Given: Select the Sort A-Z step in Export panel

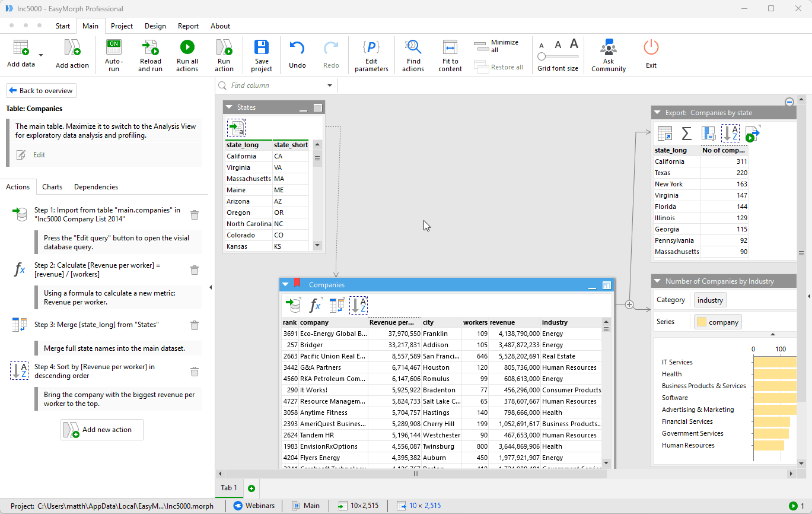Looking at the screenshot, I should pyautogui.click(x=729, y=133).
